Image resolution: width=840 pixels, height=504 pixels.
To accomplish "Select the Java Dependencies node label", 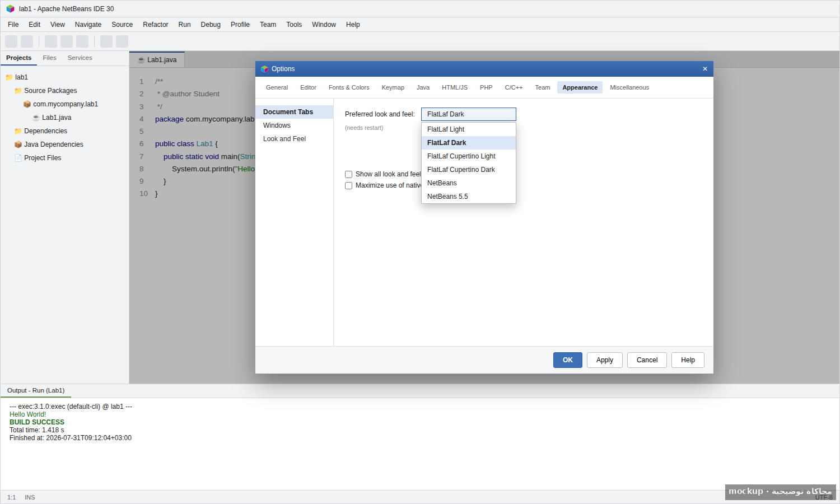I will point(54,144).
